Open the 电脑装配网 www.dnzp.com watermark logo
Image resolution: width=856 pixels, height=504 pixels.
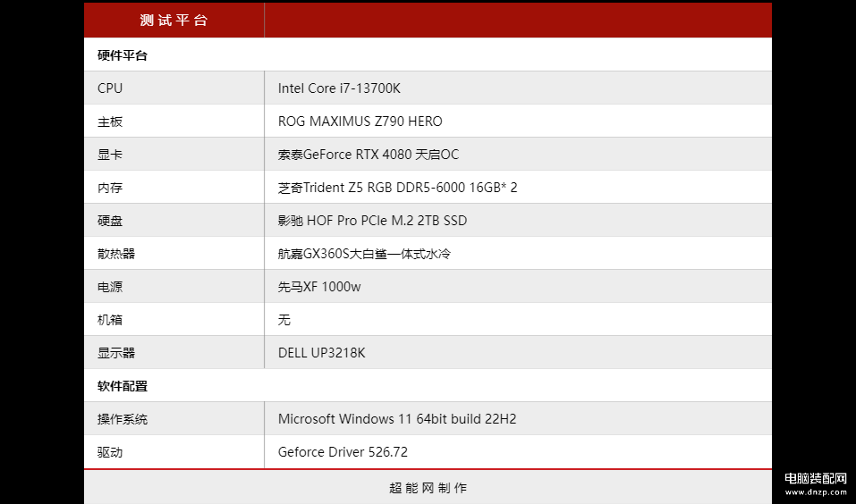[x=816, y=483]
